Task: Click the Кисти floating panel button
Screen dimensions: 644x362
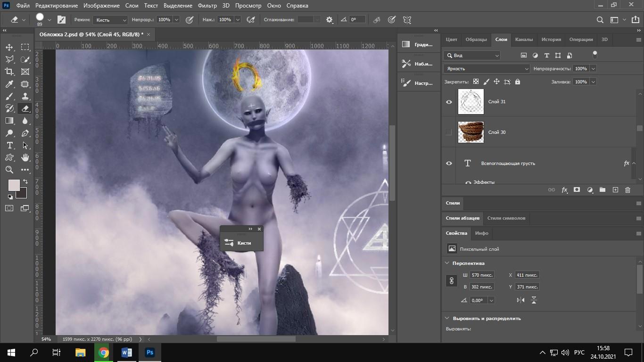Action: point(241,243)
